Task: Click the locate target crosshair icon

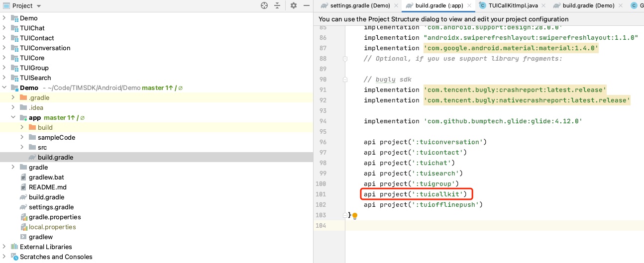Action: click(x=264, y=5)
